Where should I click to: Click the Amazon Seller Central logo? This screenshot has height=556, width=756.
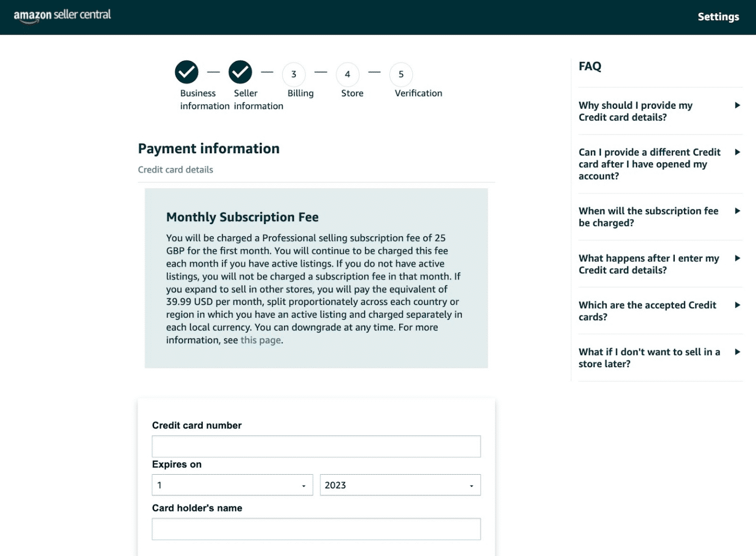click(x=62, y=16)
